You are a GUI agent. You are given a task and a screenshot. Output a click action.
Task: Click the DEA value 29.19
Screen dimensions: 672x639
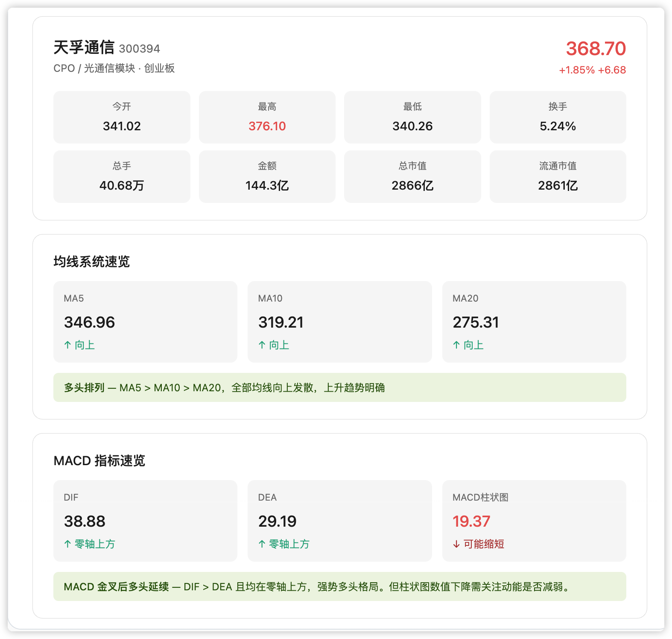(278, 521)
